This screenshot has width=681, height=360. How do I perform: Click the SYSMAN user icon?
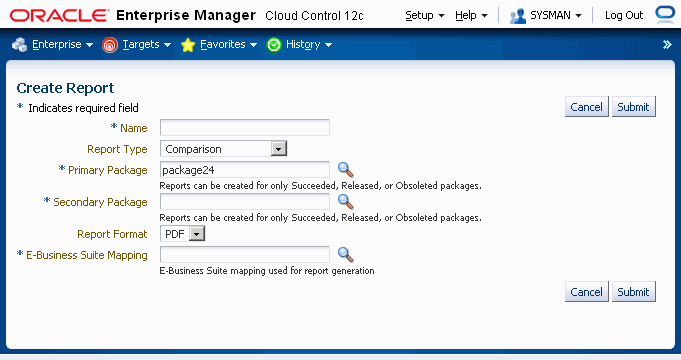(517, 16)
